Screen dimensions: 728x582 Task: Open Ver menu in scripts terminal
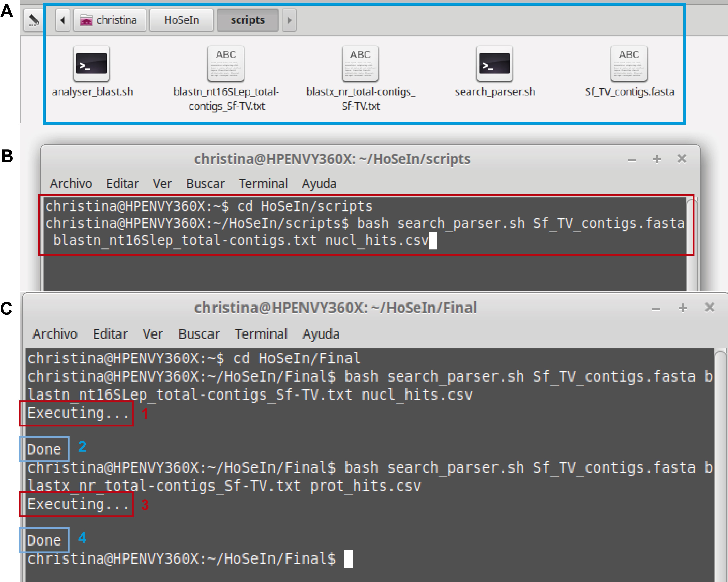coord(162,184)
